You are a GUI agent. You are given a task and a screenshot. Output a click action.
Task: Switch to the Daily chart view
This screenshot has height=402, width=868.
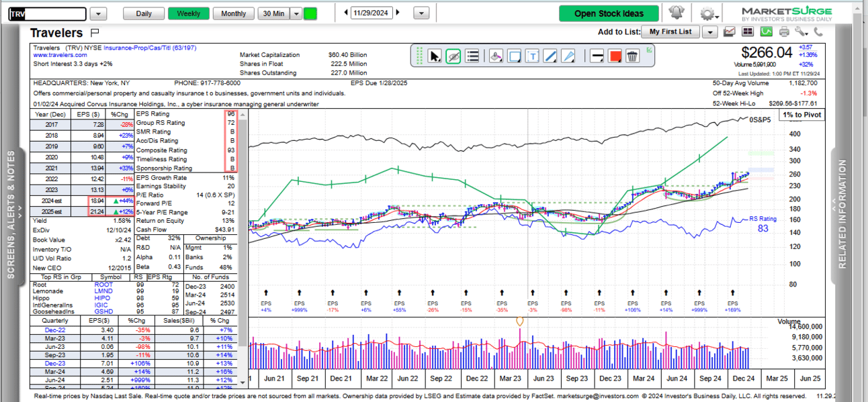(144, 13)
